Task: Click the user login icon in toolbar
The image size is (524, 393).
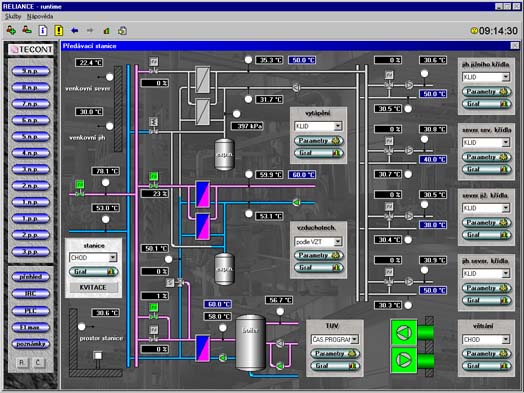Action: (11, 30)
